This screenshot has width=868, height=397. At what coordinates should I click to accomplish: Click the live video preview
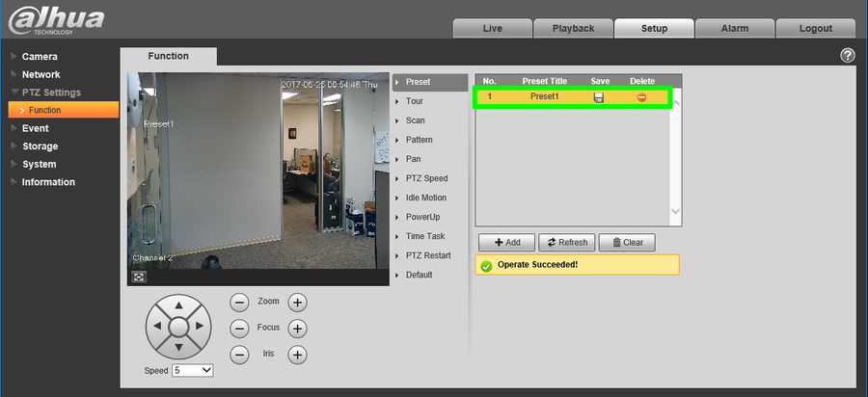click(x=258, y=171)
